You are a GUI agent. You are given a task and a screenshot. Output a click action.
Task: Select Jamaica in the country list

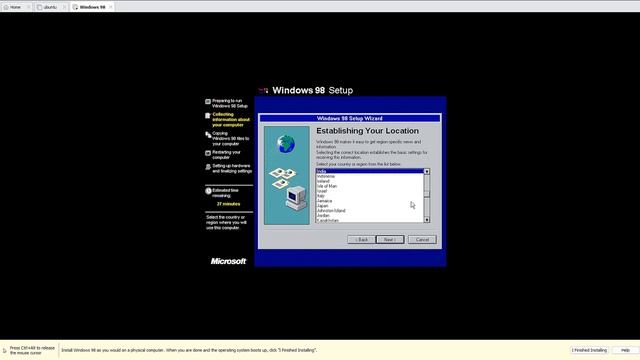point(370,201)
